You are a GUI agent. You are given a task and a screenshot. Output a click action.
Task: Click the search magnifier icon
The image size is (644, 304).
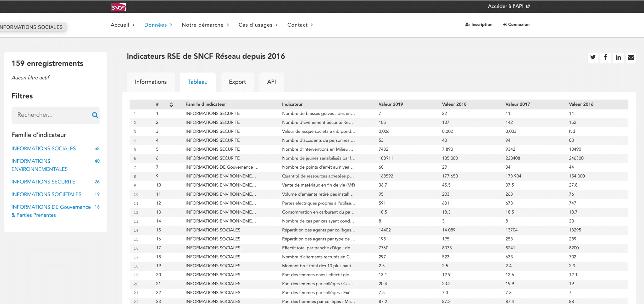[x=95, y=115]
